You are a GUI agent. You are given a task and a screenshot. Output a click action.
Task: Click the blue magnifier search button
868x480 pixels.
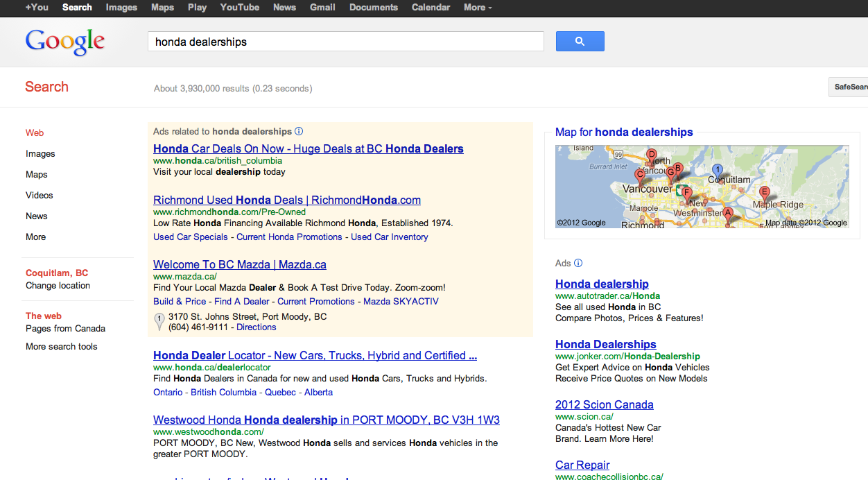[580, 42]
